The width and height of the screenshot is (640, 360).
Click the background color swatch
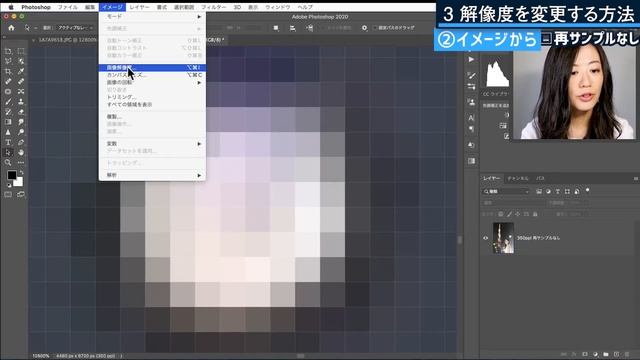tap(18, 182)
